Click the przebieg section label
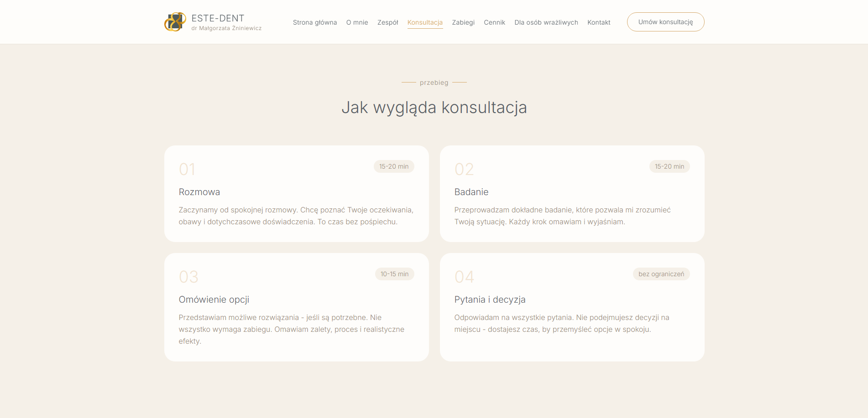 (x=434, y=83)
